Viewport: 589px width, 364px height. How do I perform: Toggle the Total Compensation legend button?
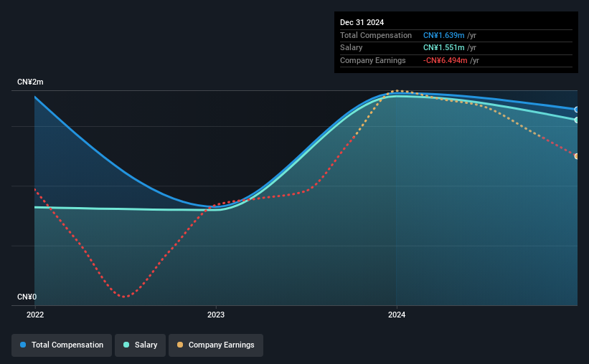pyautogui.click(x=62, y=345)
